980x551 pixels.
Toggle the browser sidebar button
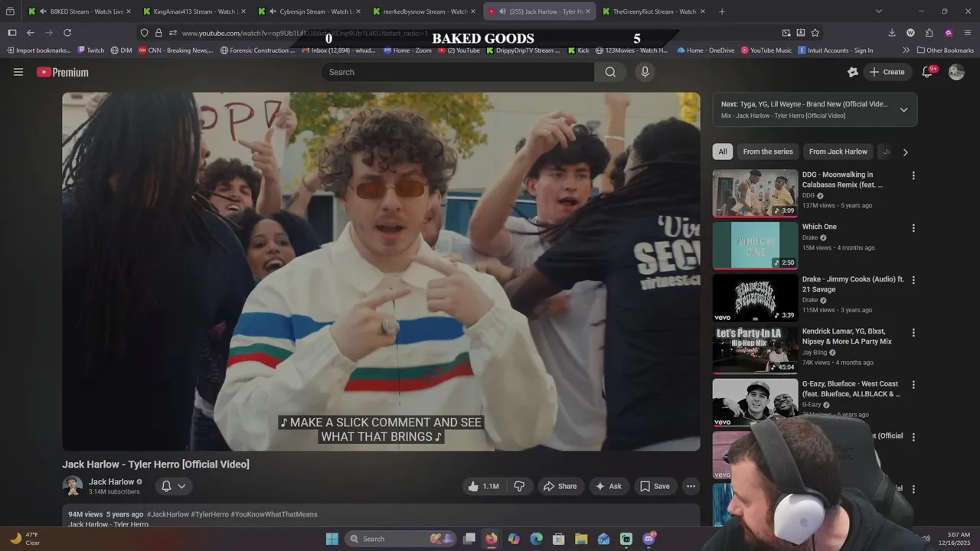pyautogui.click(x=12, y=33)
